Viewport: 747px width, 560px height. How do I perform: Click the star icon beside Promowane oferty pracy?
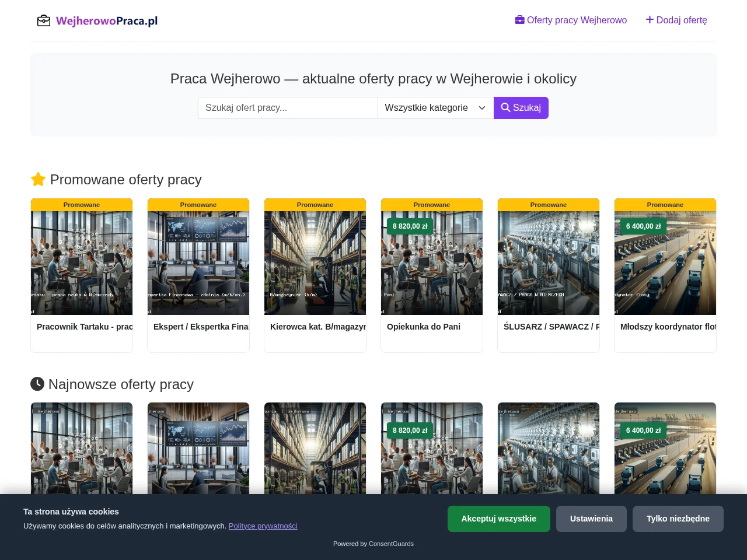click(38, 179)
